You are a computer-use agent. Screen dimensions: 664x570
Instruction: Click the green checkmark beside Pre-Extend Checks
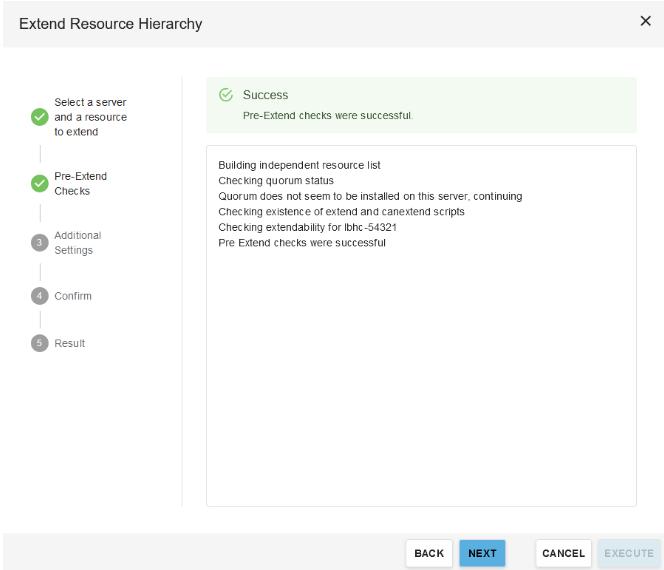click(39, 183)
